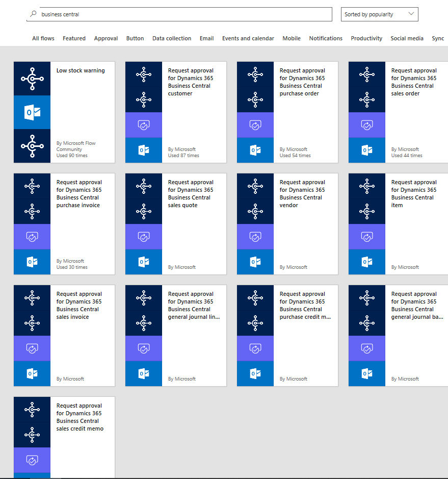Image resolution: width=448 pixels, height=479 pixels.
Task: Click the Used 90 times text
Action: 72,156
